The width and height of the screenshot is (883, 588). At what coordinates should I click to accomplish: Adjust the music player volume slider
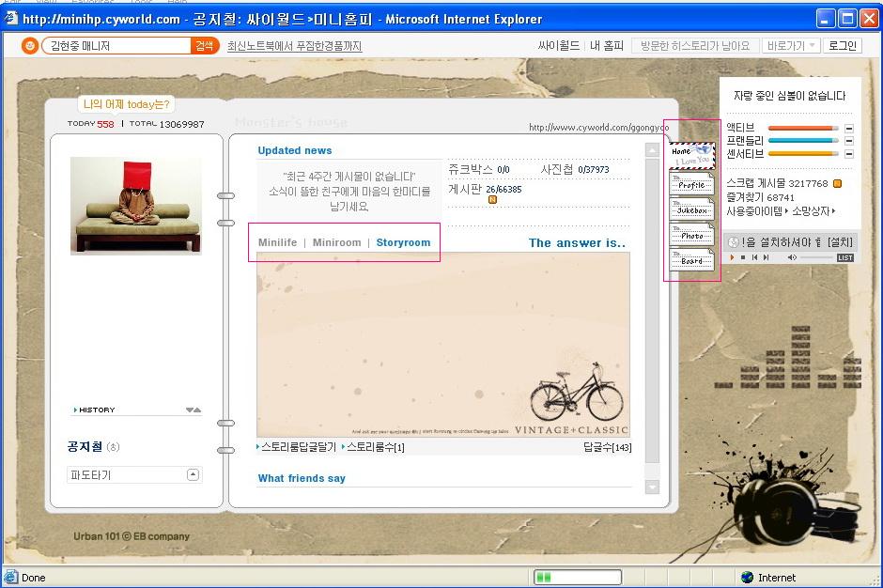point(816,257)
